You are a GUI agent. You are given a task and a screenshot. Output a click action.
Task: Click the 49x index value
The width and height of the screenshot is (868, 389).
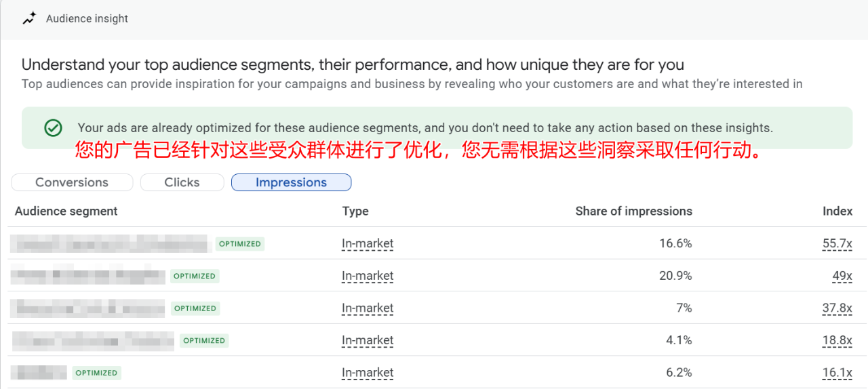tap(842, 276)
